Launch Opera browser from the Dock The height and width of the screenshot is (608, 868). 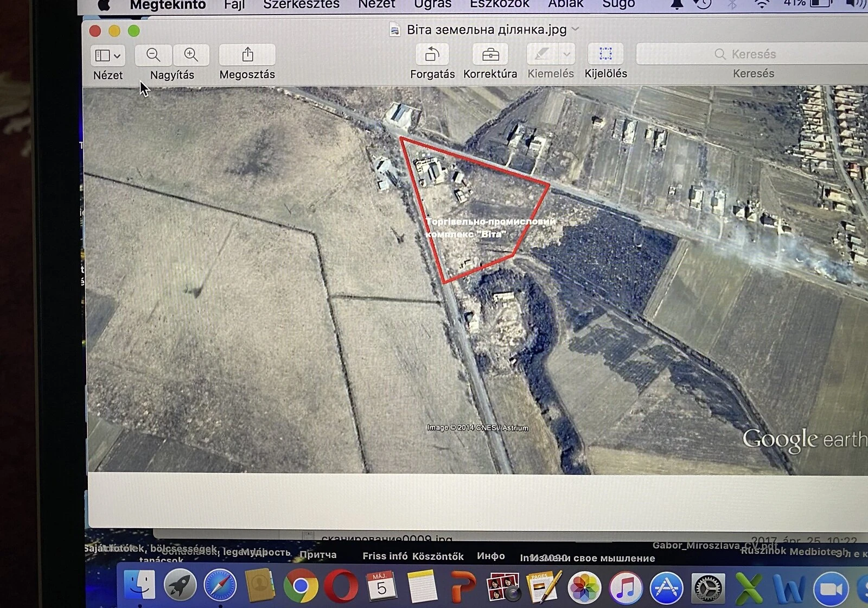[x=341, y=586]
